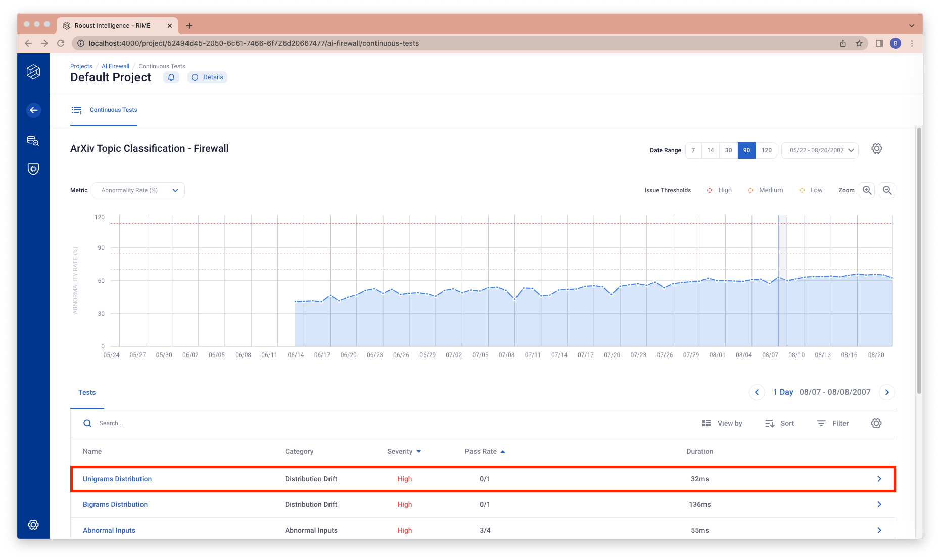Click browser back button
The height and width of the screenshot is (560, 940).
(x=28, y=43)
